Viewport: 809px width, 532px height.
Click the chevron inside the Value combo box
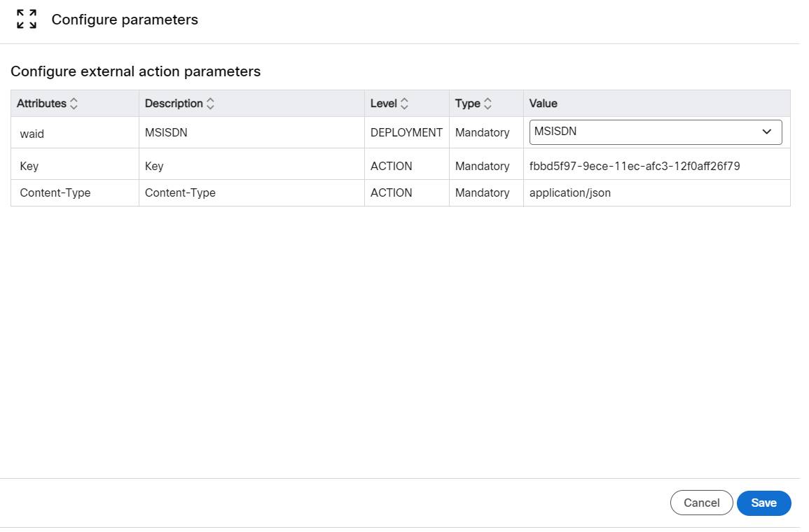(767, 132)
